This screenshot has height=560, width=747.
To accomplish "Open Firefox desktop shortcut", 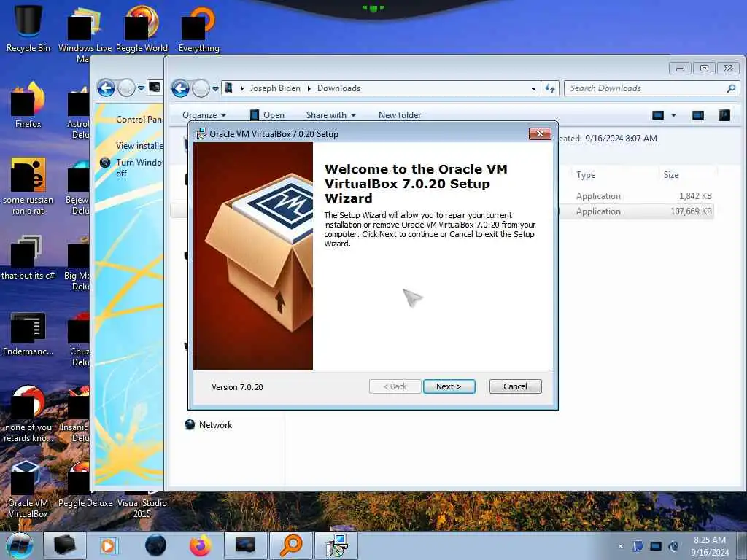I will tap(28, 106).
